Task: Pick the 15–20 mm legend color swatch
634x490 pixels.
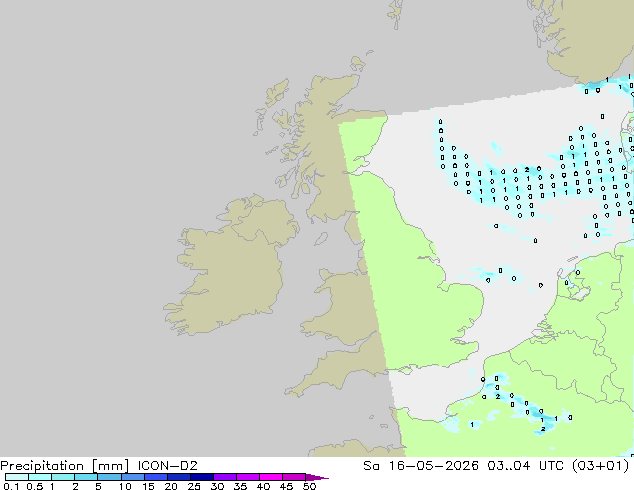Action: [155, 477]
